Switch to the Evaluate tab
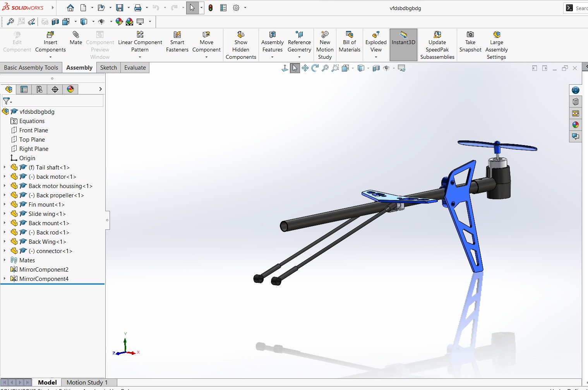This screenshot has width=588, height=390. [x=135, y=68]
